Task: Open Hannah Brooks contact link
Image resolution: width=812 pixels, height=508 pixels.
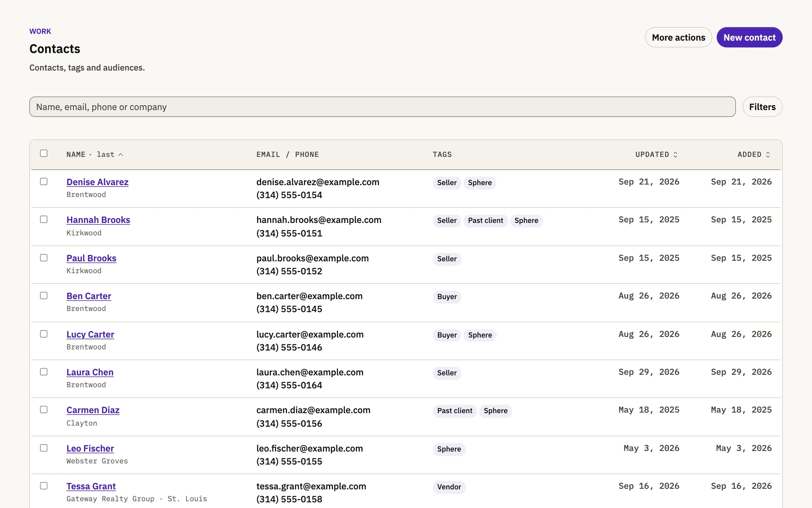Action: pos(98,220)
